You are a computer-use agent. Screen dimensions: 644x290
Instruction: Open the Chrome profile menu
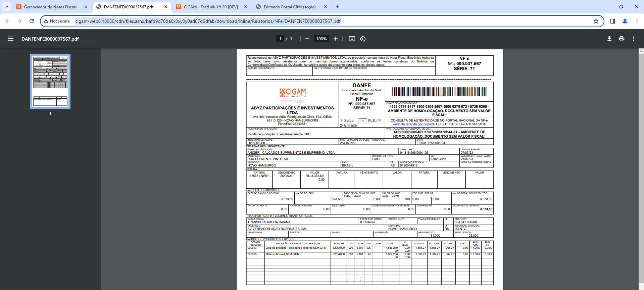[x=625, y=21]
